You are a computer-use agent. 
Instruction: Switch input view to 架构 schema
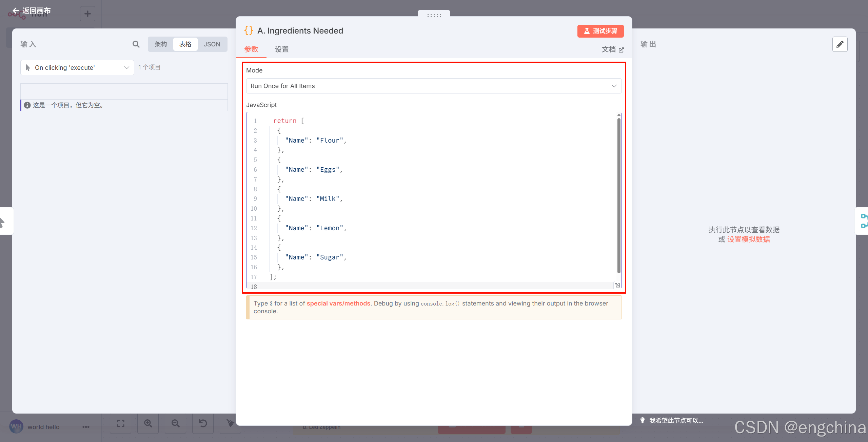(x=161, y=44)
